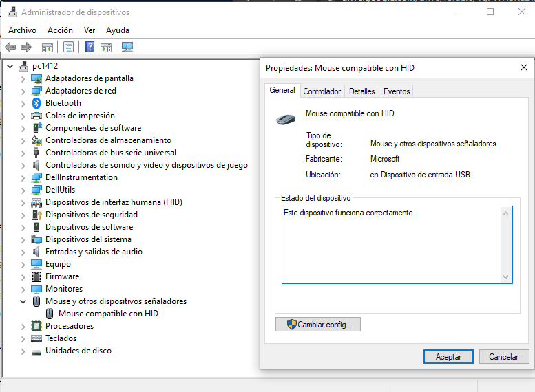This screenshot has width=535, height=392.
Task: Open the Archivo menu
Action: (23, 30)
